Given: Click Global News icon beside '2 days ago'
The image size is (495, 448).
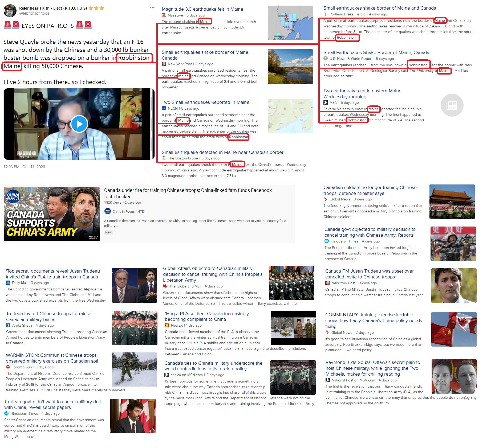Looking at the screenshot, I should (x=327, y=332).
